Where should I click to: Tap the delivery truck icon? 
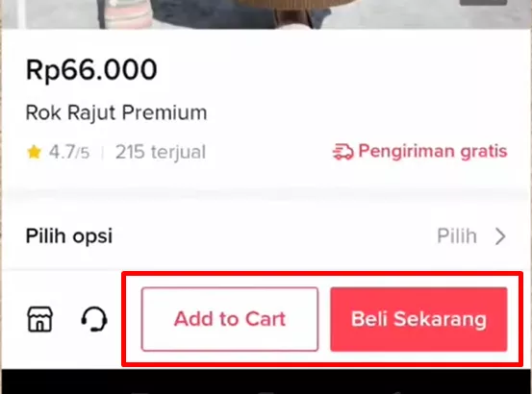tap(343, 152)
